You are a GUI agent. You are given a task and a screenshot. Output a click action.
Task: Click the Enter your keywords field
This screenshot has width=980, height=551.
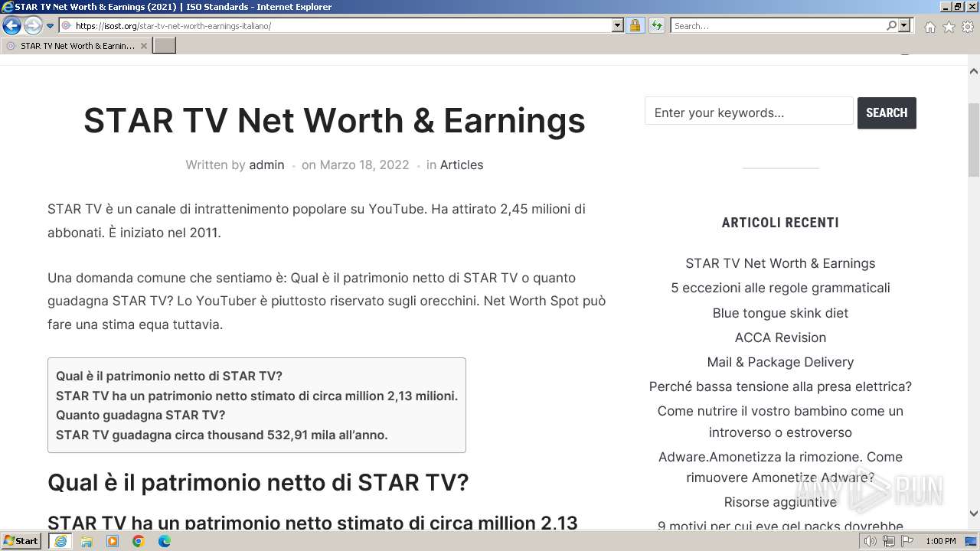(749, 112)
